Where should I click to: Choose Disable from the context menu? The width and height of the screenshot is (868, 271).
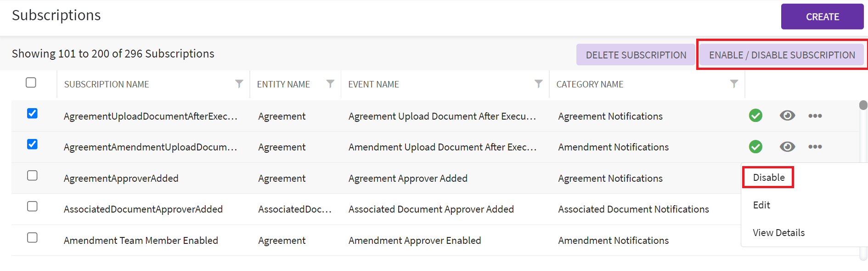click(768, 178)
